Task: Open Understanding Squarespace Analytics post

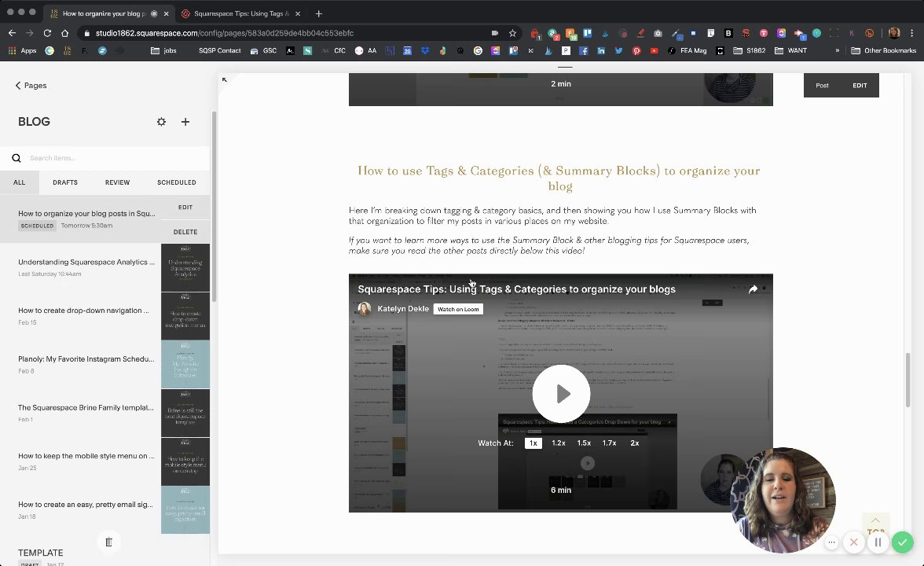Action: [x=86, y=262]
